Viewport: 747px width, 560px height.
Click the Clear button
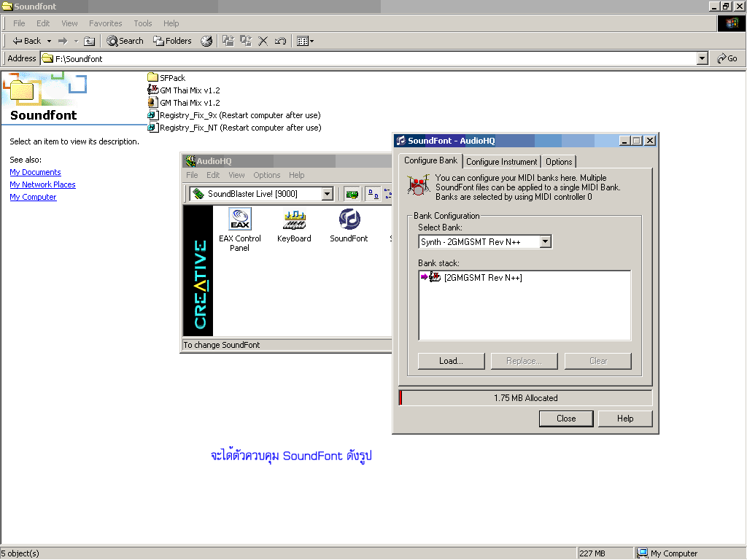coord(598,361)
